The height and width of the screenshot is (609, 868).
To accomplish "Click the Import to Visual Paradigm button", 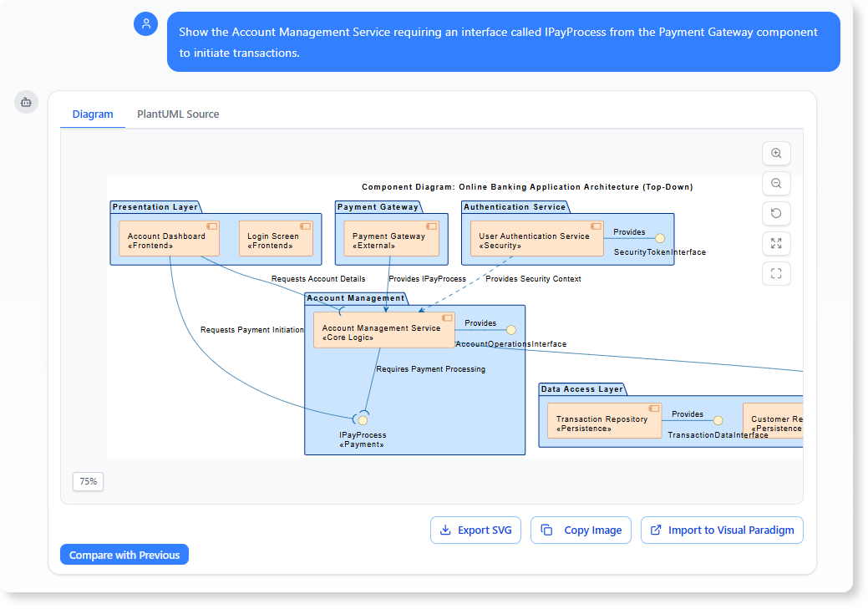I will click(x=722, y=530).
